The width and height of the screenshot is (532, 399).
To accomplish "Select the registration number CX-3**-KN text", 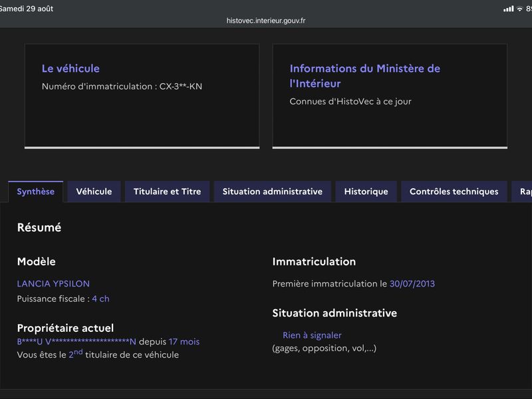I will [x=180, y=86].
